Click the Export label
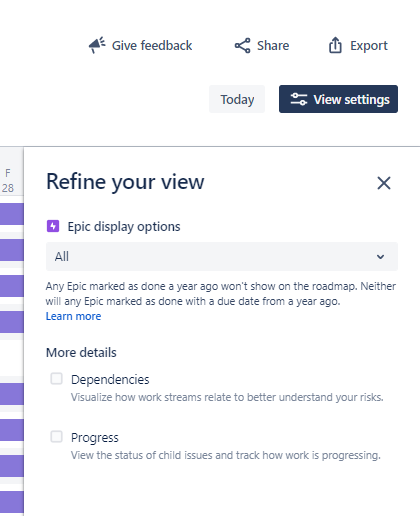This screenshot has height=516, width=420. (369, 46)
